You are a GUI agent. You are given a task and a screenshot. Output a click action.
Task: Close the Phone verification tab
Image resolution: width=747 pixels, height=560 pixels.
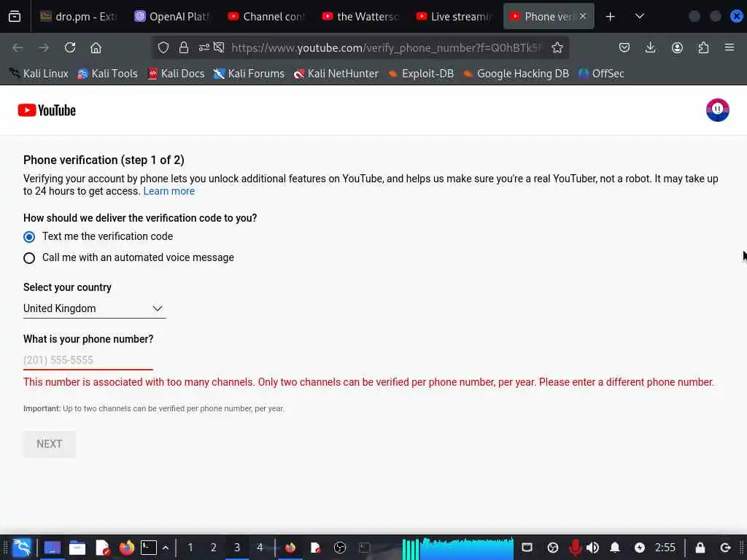coord(583,16)
